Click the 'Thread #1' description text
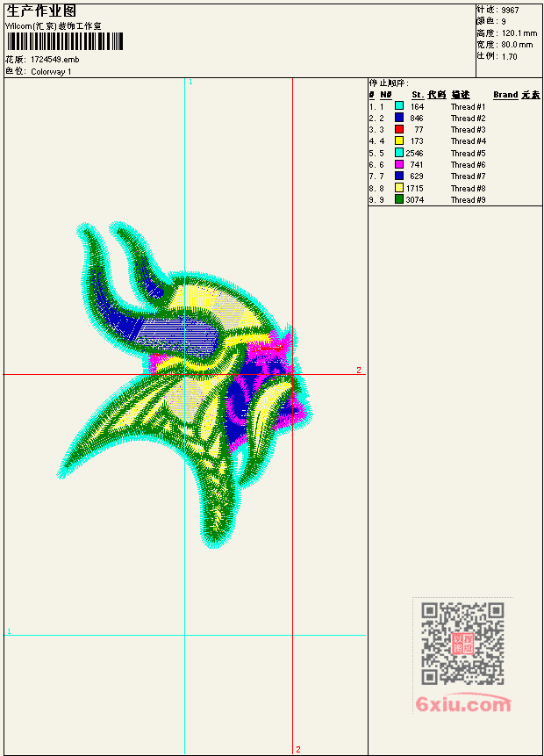This screenshot has height=756, width=544. click(468, 106)
